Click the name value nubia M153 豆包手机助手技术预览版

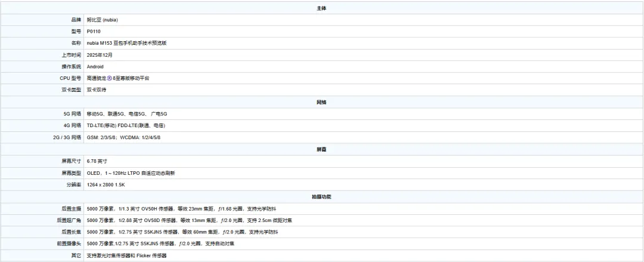pyautogui.click(x=126, y=43)
